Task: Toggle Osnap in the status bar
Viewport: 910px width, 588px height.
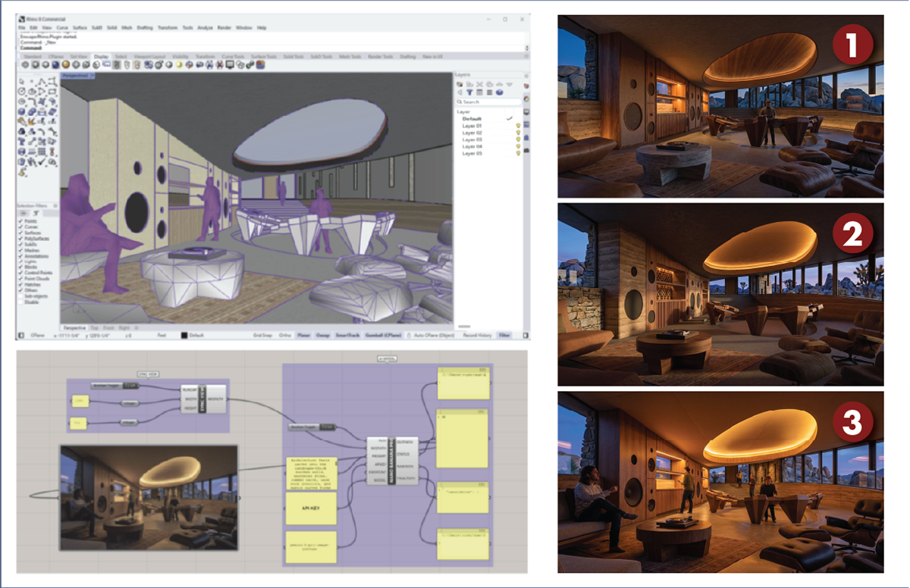Action: 323,335
